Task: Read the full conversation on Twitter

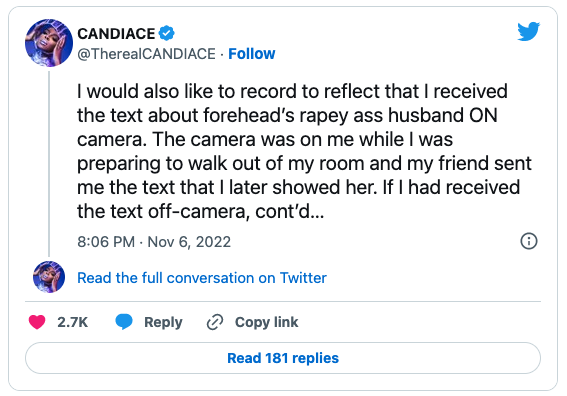Action: click(202, 278)
